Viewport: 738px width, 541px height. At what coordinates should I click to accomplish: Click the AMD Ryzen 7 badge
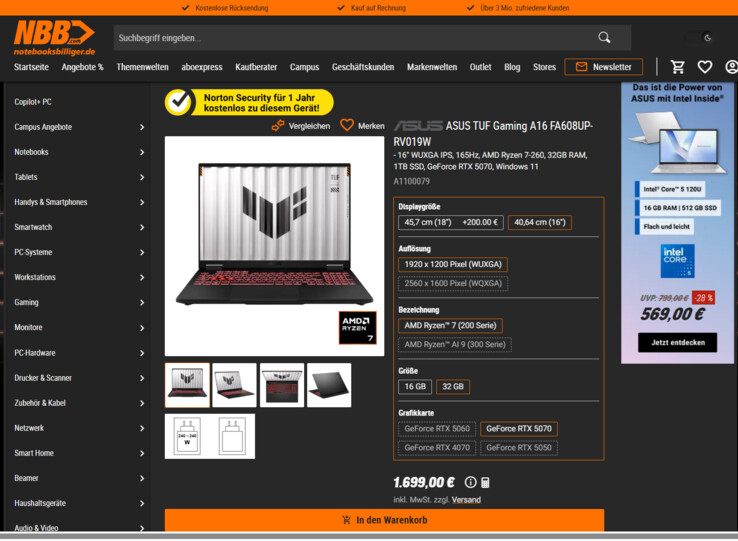point(358,327)
